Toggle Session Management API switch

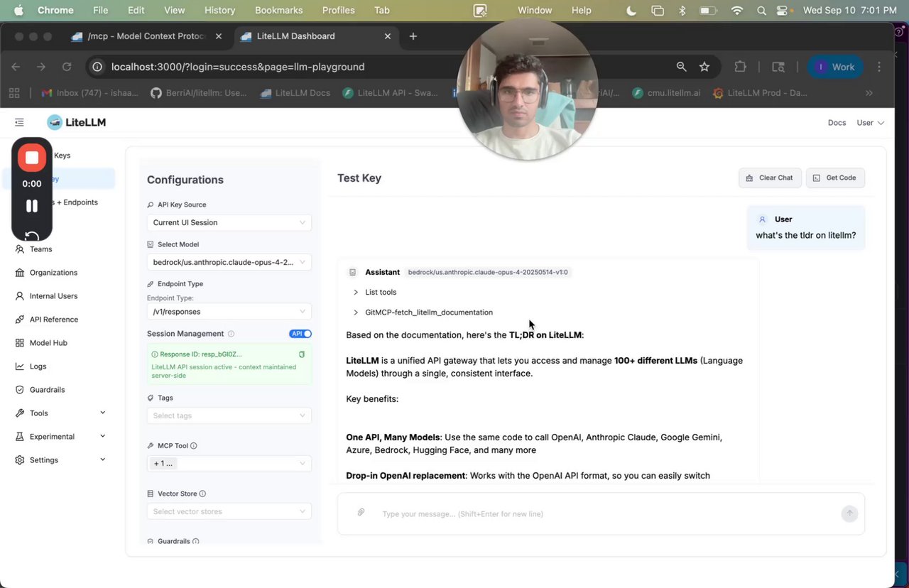300,334
